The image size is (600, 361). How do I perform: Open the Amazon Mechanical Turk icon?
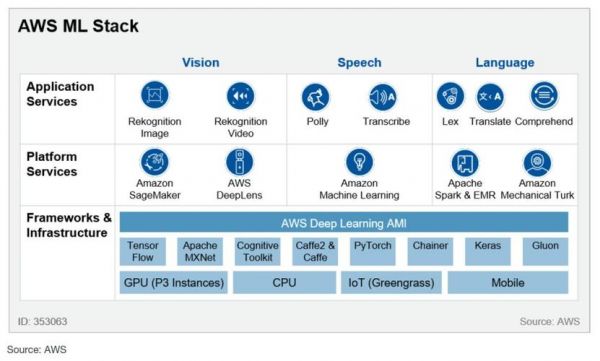tap(537, 163)
